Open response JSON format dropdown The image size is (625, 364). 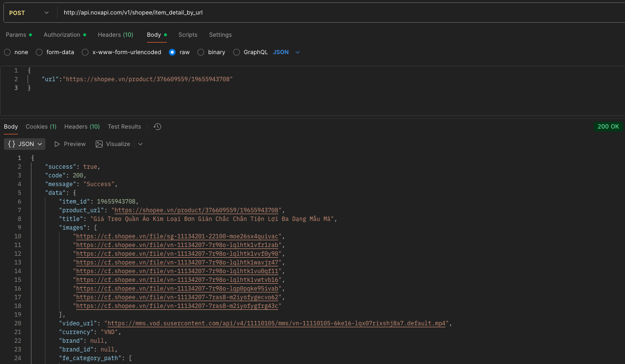click(x=25, y=144)
